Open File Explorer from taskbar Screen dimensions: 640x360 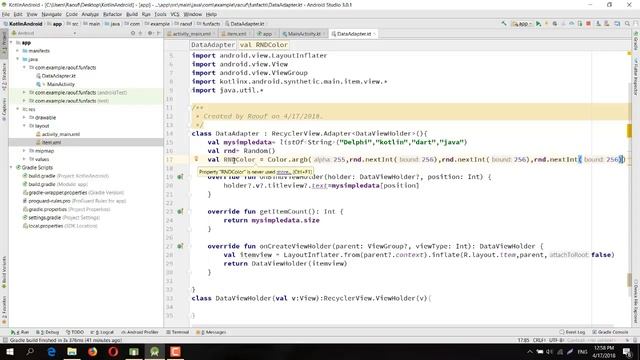(x=72, y=351)
